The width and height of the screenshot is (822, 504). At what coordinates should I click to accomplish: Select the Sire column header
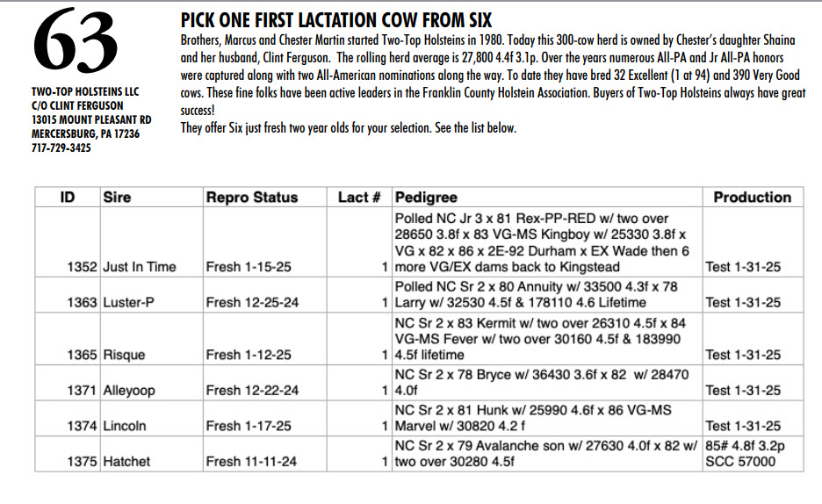[x=117, y=198]
